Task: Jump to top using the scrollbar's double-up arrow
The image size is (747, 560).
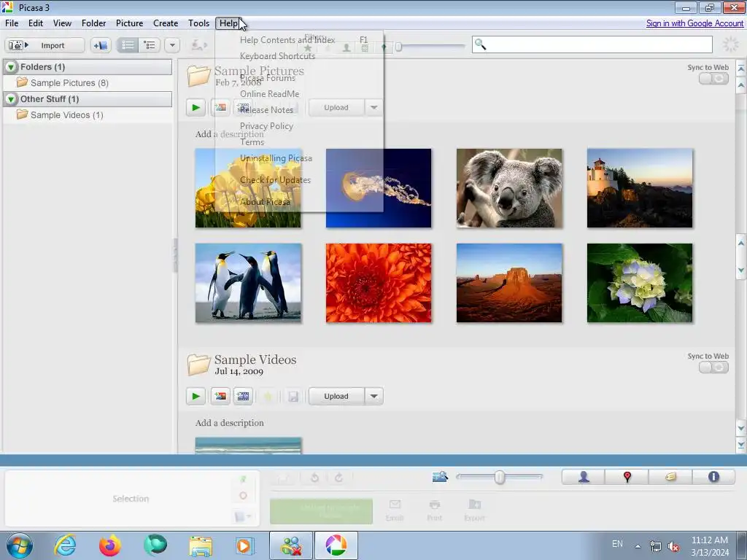Action: click(x=741, y=69)
